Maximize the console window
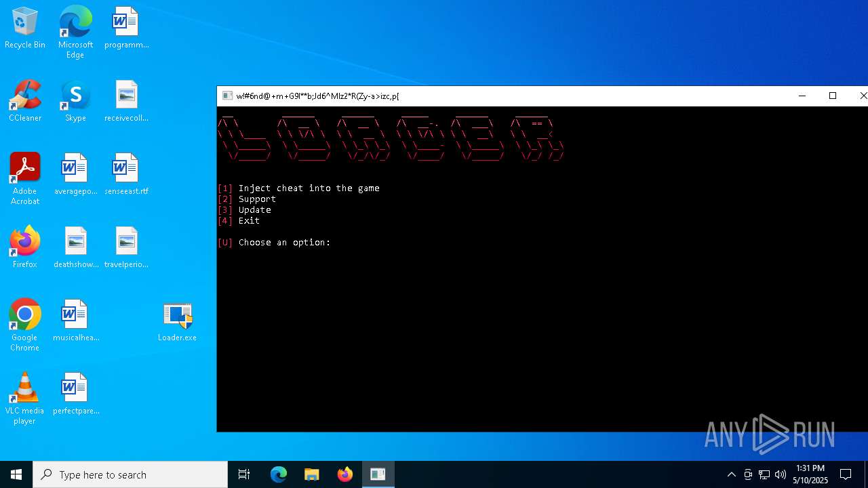 833,96
